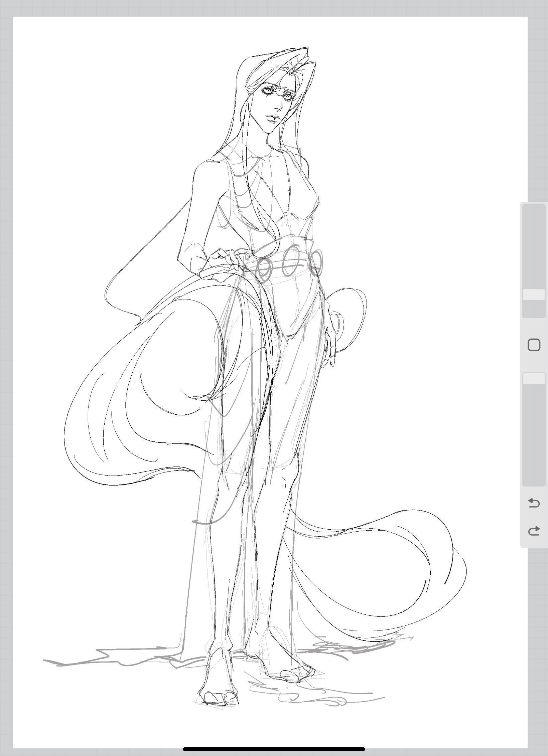This screenshot has height=756, width=548.
Task: Tap the undo arrow in the sidebar
Action: point(534,503)
